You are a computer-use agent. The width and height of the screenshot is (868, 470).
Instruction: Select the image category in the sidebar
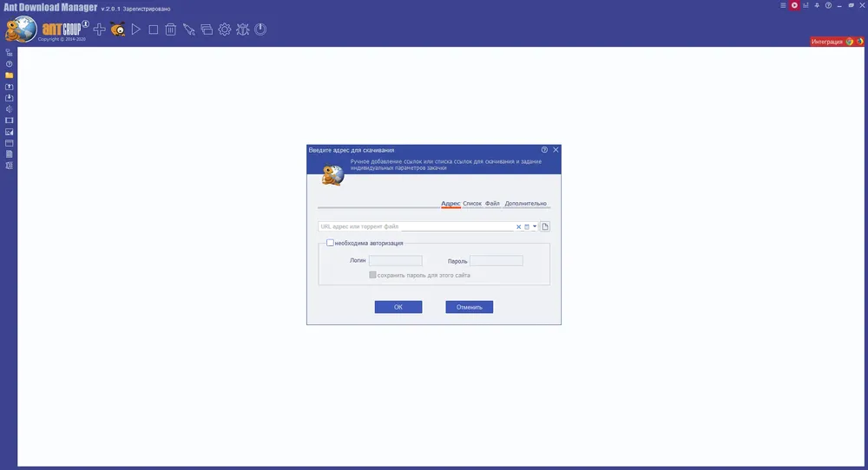(x=9, y=132)
